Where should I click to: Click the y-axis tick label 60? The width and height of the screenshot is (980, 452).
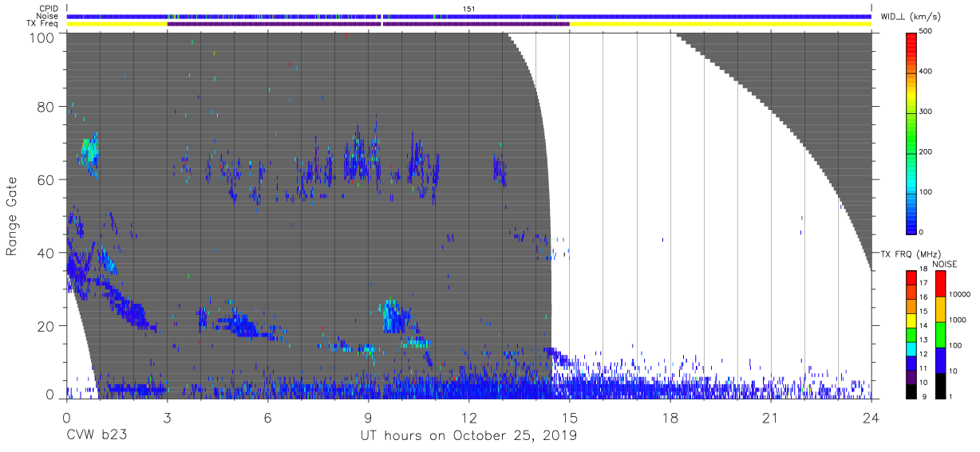point(47,180)
